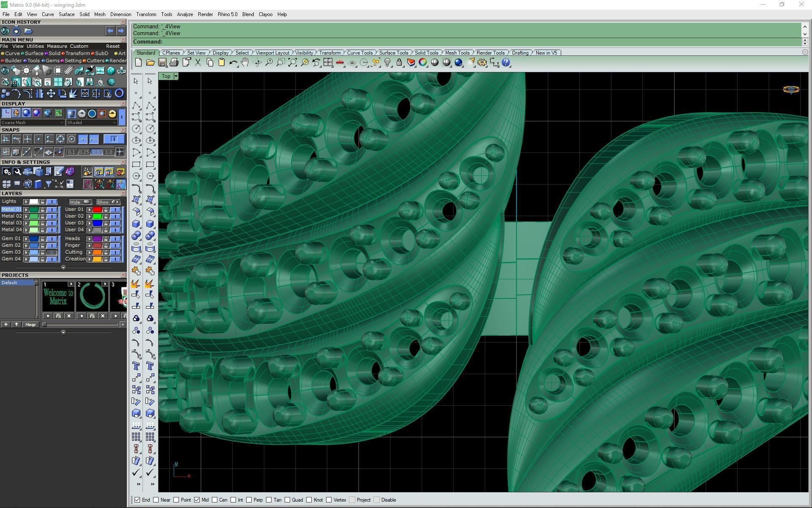The height and width of the screenshot is (508, 812).
Task: Click Reset in the Main Menu panel
Action: click(x=113, y=46)
